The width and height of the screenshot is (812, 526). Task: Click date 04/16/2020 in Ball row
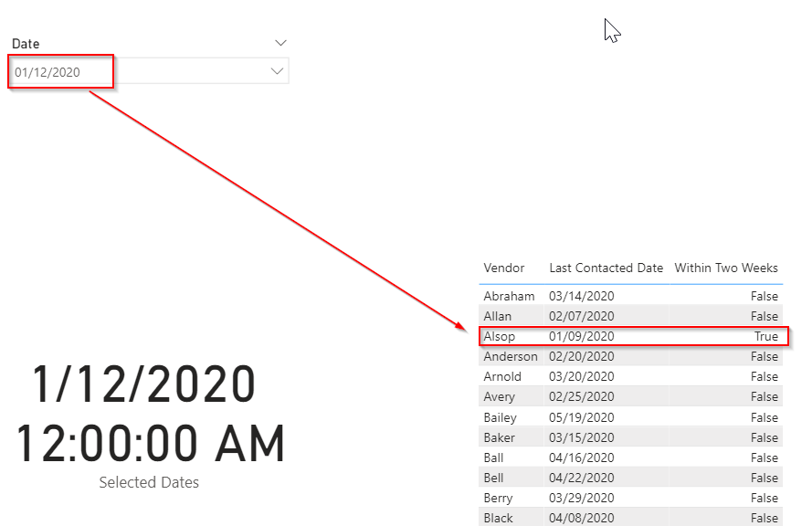pyautogui.click(x=582, y=458)
